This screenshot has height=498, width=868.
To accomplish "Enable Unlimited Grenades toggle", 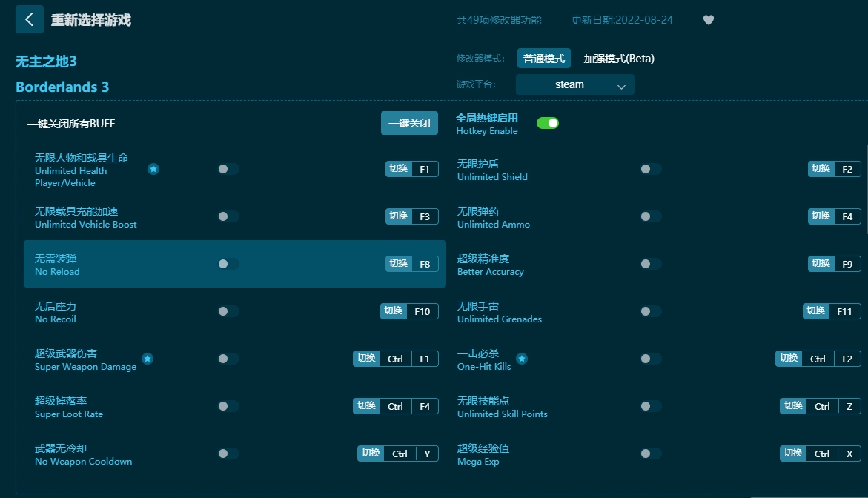I will tap(651, 311).
